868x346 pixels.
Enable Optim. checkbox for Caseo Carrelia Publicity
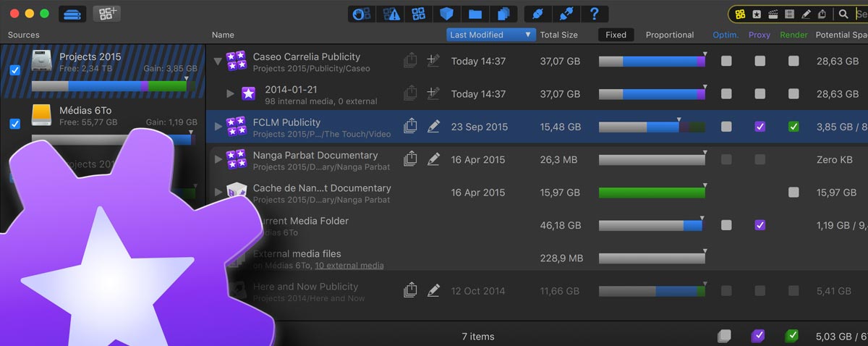pos(726,62)
